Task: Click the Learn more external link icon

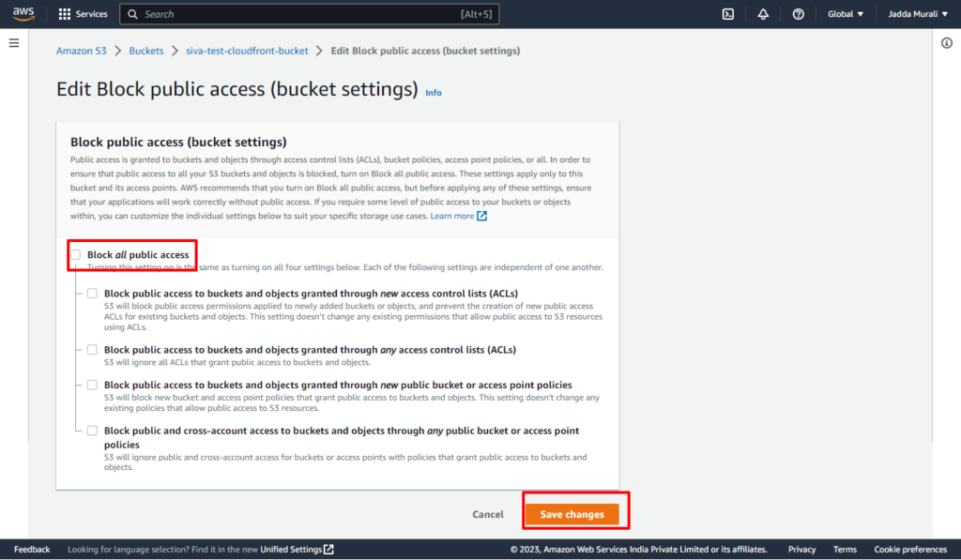Action: 482,216
